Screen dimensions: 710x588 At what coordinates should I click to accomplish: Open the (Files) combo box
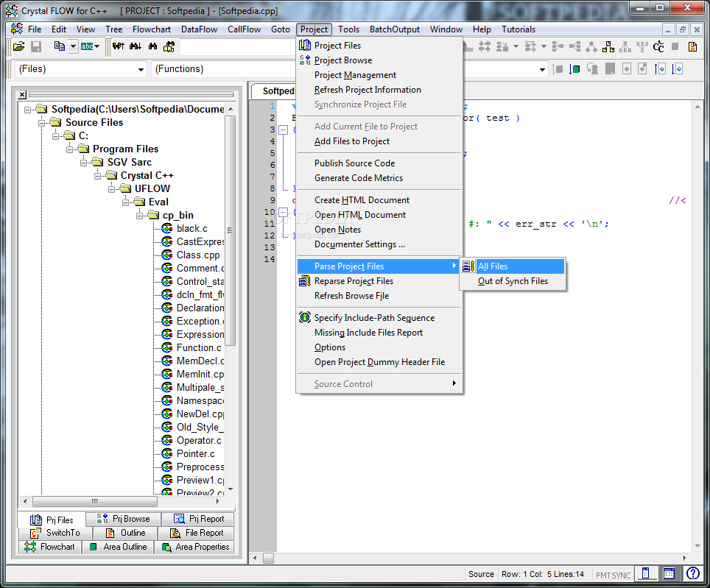pyautogui.click(x=141, y=69)
